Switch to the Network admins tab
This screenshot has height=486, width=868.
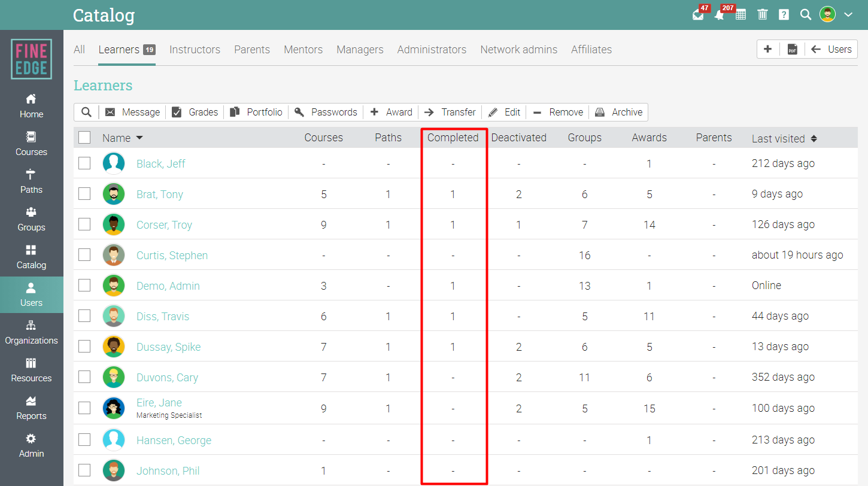(519, 50)
